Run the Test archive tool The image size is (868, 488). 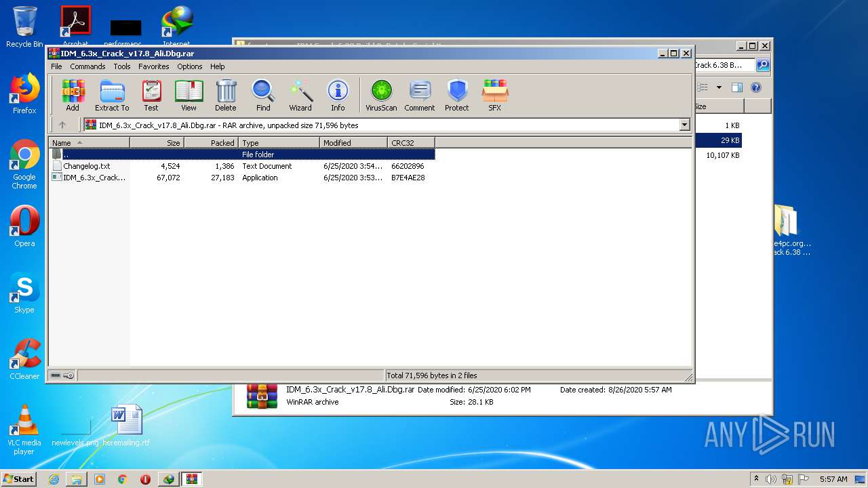tap(151, 95)
